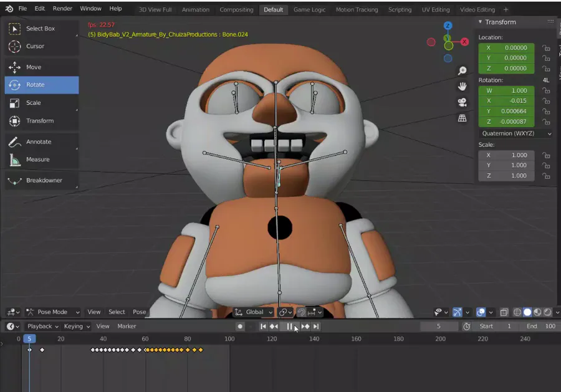Collapse the Transform panel

pos(480,22)
